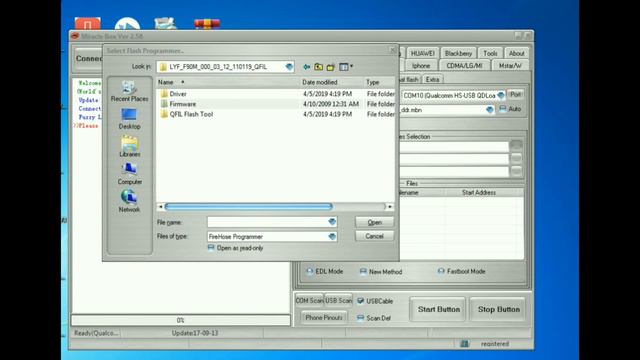Expand the ddr.mbn programmer dropdown
The height and width of the screenshot is (360, 640).
tap(490, 110)
